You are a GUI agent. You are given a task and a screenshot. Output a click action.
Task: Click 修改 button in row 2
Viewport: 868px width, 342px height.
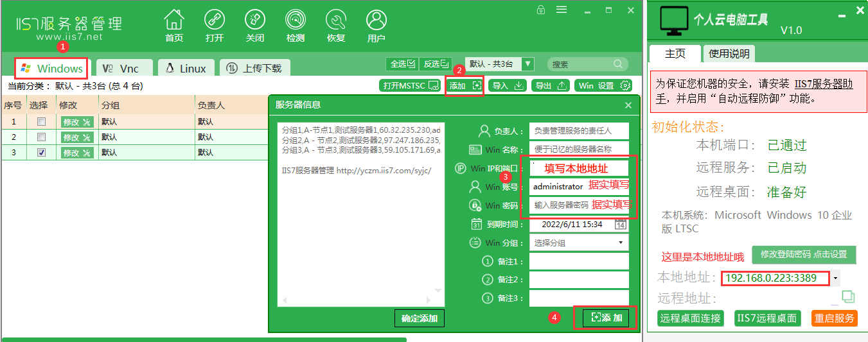pos(77,137)
